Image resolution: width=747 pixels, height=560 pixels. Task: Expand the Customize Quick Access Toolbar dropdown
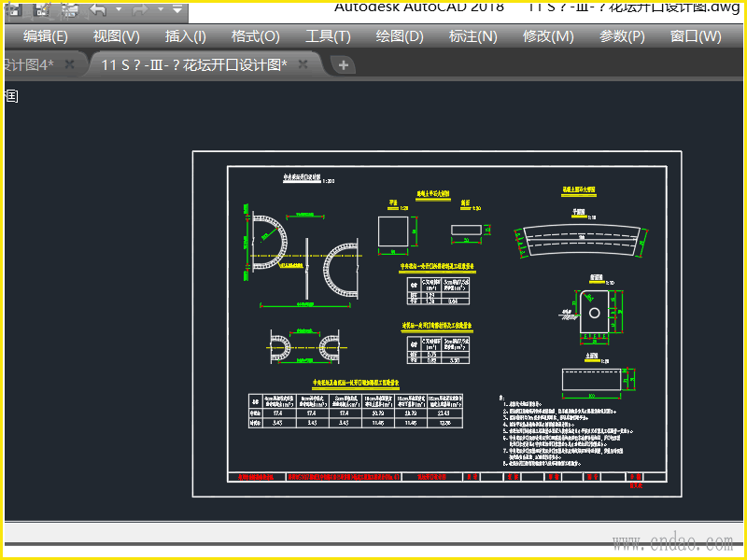coord(176,9)
